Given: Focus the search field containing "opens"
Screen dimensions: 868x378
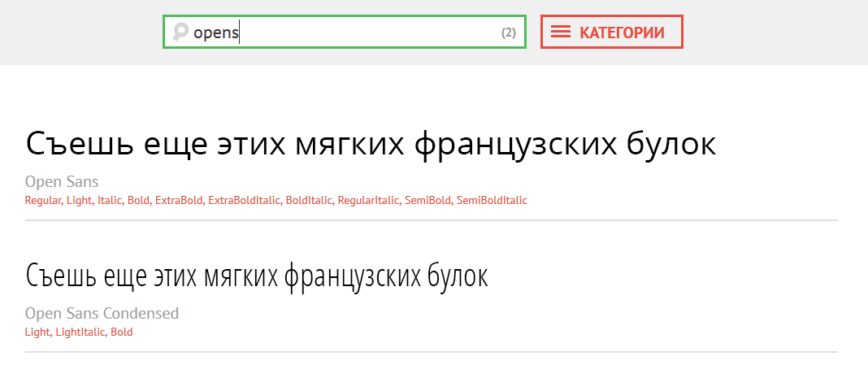Looking at the screenshot, I should [x=344, y=32].
